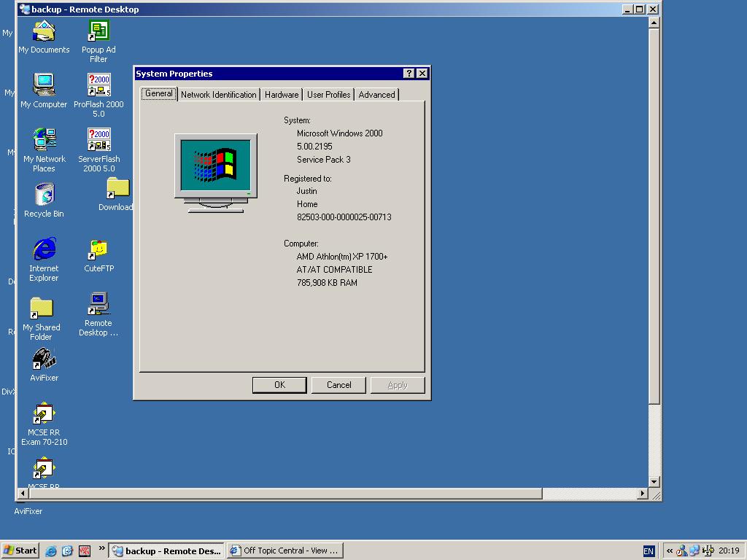The height and width of the screenshot is (560, 747).
Task: Cancel the System Properties dialog
Action: tap(338, 385)
